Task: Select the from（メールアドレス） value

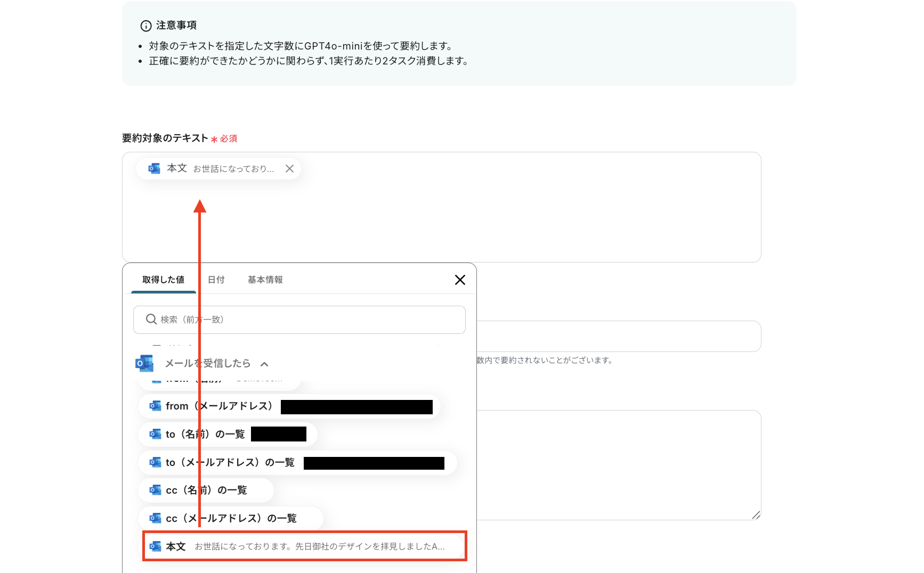Action: click(x=289, y=406)
